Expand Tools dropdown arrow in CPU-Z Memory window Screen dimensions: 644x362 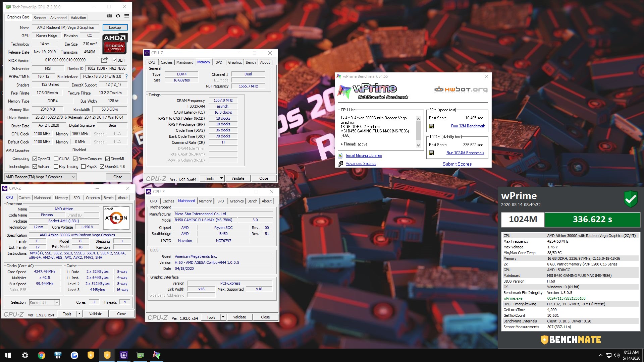(x=221, y=178)
